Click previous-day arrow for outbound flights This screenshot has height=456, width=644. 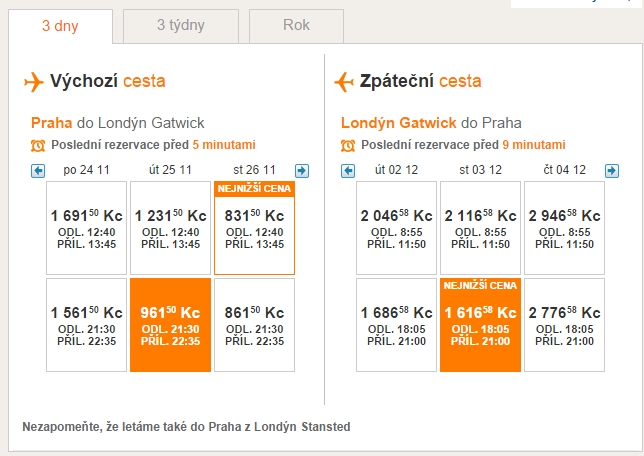pos(38,170)
